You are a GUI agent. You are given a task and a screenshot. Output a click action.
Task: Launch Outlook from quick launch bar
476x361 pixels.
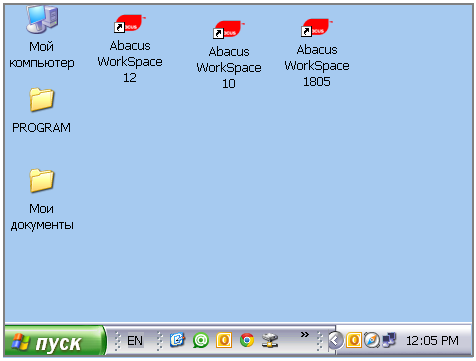point(224,340)
